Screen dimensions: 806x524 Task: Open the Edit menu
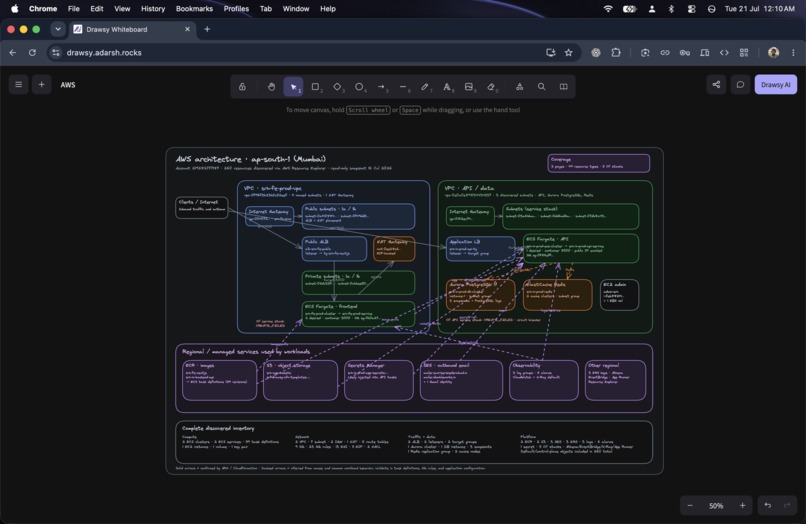pyautogui.click(x=97, y=9)
